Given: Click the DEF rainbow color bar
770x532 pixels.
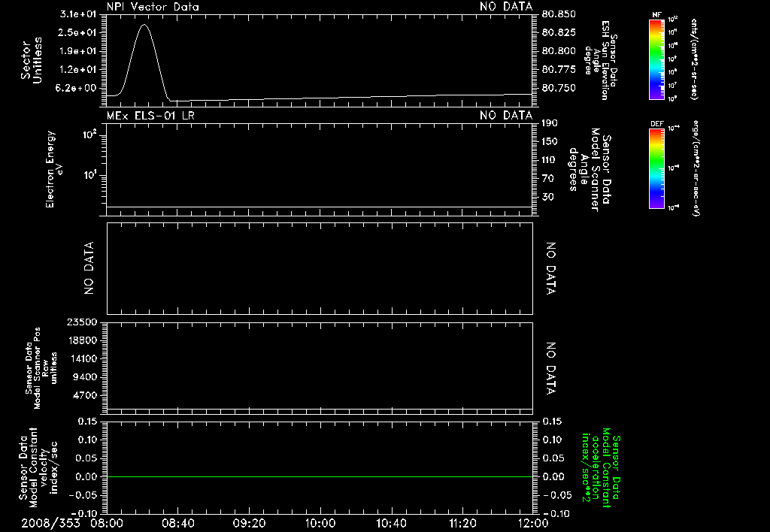Looking at the screenshot, I should (x=657, y=168).
